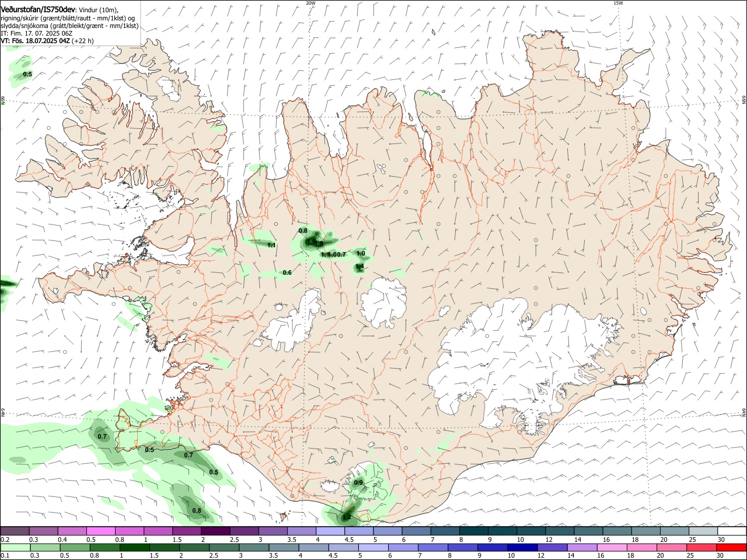Viewport: 747px width, 560px height.
Task: Click the 1.4 precipitation value north of Hofsjökull
Action: pyautogui.click(x=359, y=267)
